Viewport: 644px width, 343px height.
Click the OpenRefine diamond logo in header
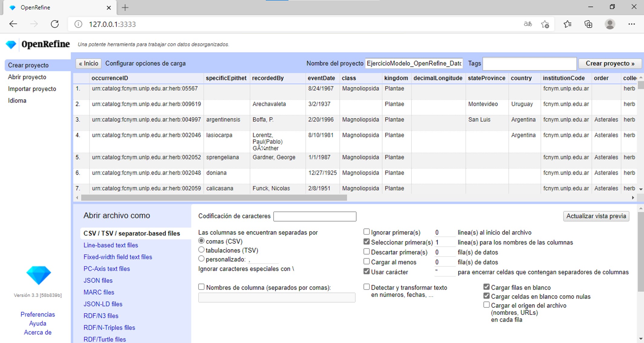[11, 45]
